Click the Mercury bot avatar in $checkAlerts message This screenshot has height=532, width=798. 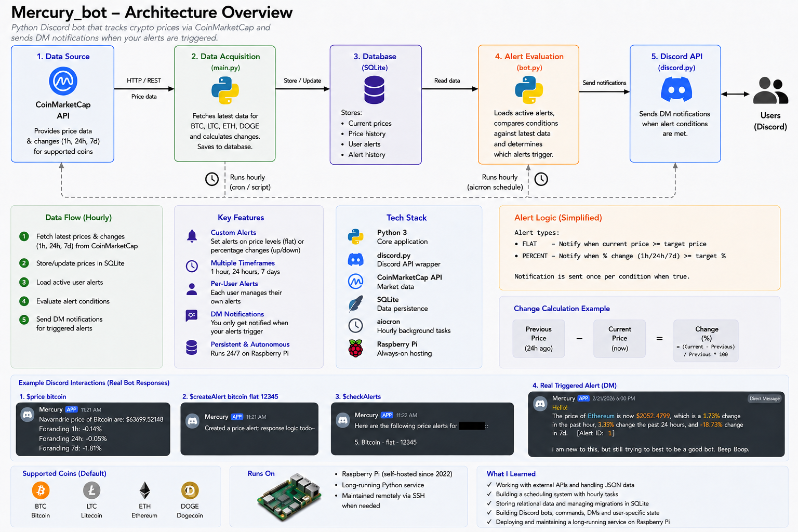[343, 420]
